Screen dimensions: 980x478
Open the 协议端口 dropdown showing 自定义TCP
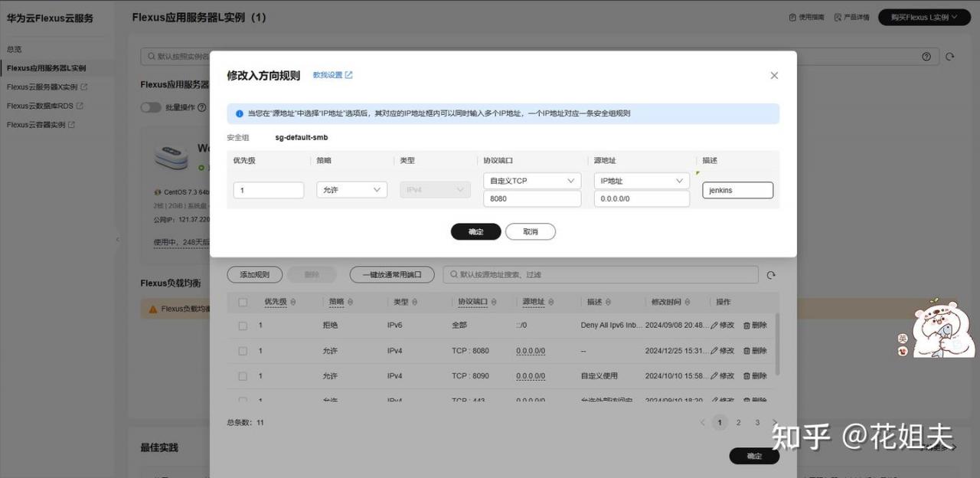tap(532, 181)
